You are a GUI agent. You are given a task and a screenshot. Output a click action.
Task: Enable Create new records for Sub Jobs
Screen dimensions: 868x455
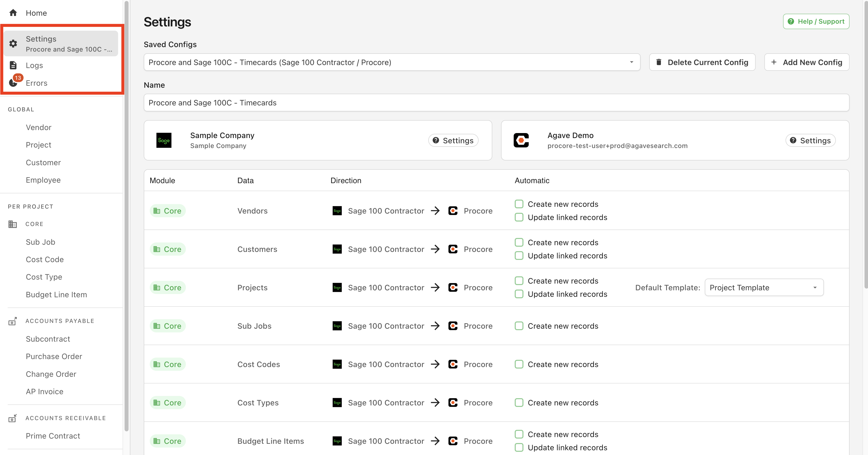pos(519,326)
